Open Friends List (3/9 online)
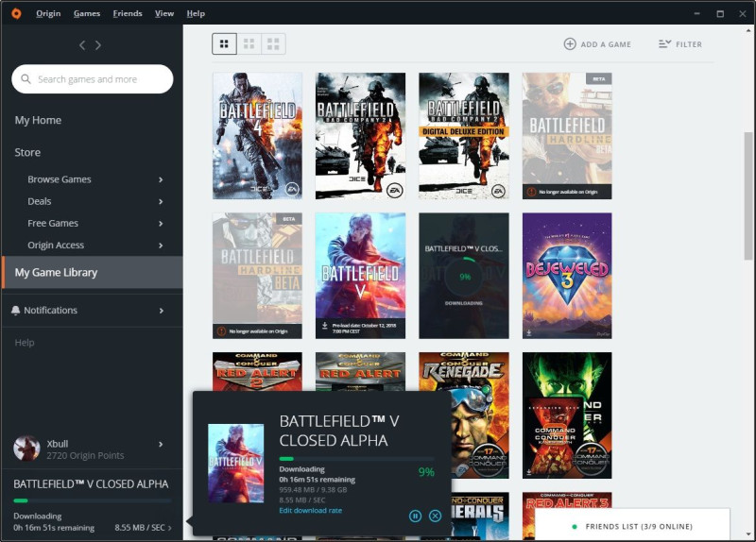The width and height of the screenshot is (756, 542). [x=632, y=527]
